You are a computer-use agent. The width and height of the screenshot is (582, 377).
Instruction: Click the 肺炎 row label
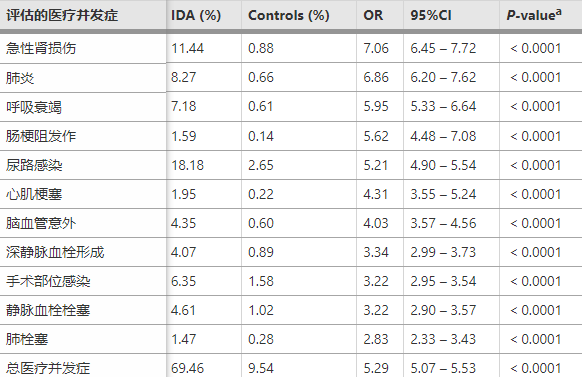(20, 78)
